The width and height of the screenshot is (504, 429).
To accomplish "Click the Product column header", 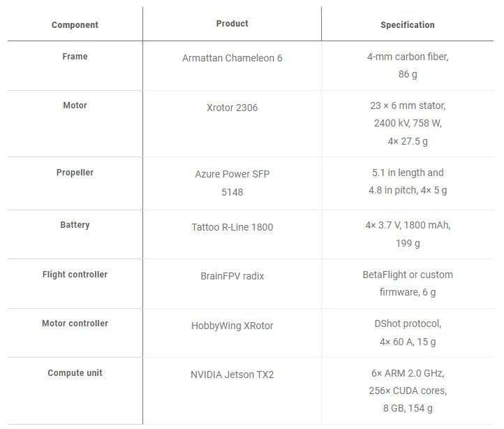I will tap(232, 24).
